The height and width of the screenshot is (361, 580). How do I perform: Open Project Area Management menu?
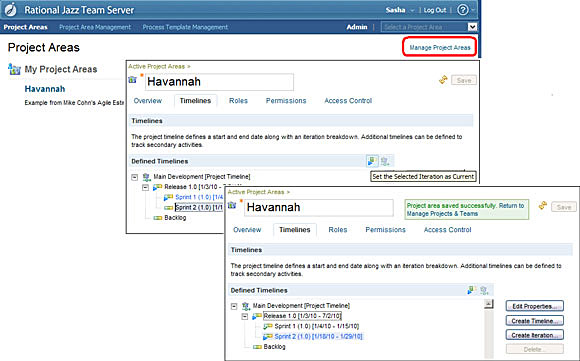tap(95, 27)
